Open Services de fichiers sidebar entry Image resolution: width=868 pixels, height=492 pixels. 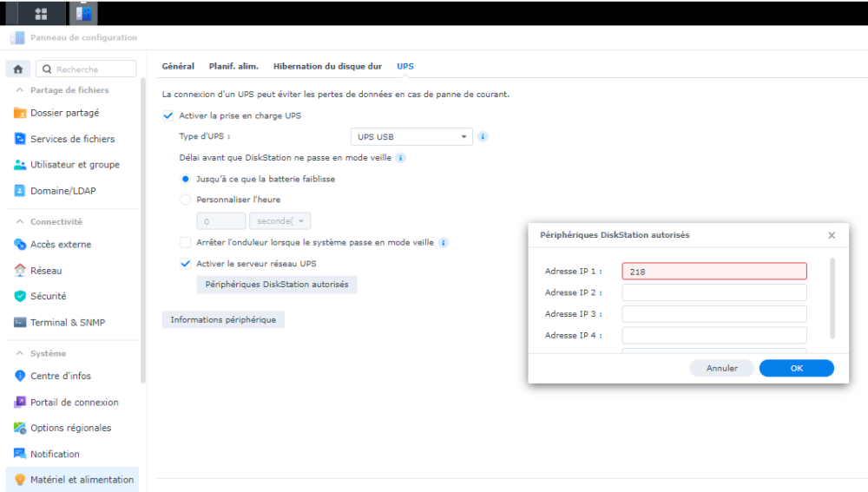pyautogui.click(x=73, y=139)
